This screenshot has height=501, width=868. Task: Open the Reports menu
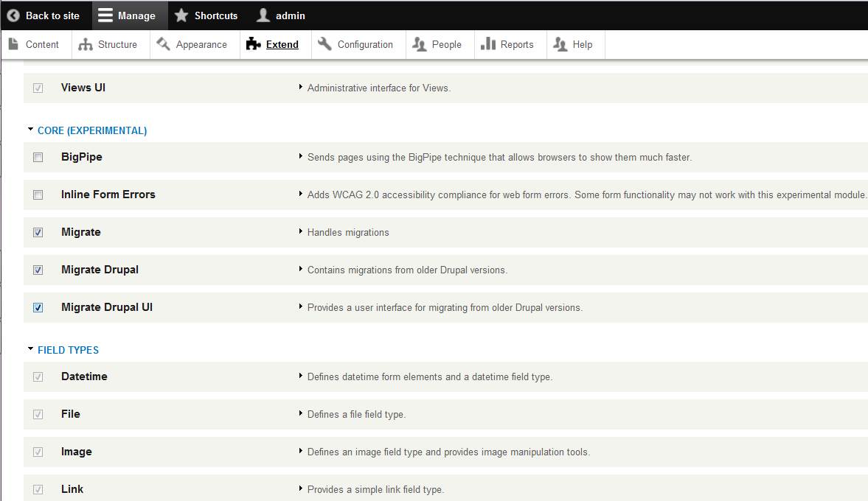tap(510, 44)
